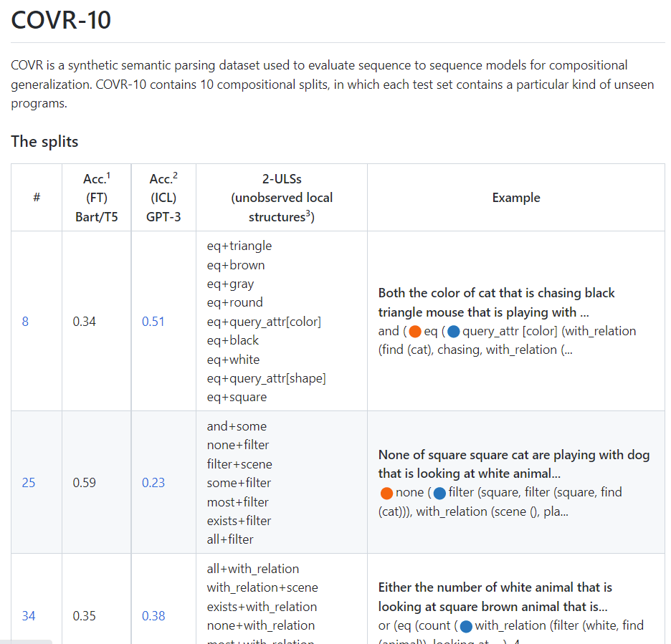Select the 'eq+round' entry
The height and width of the screenshot is (644, 671).
click(235, 302)
